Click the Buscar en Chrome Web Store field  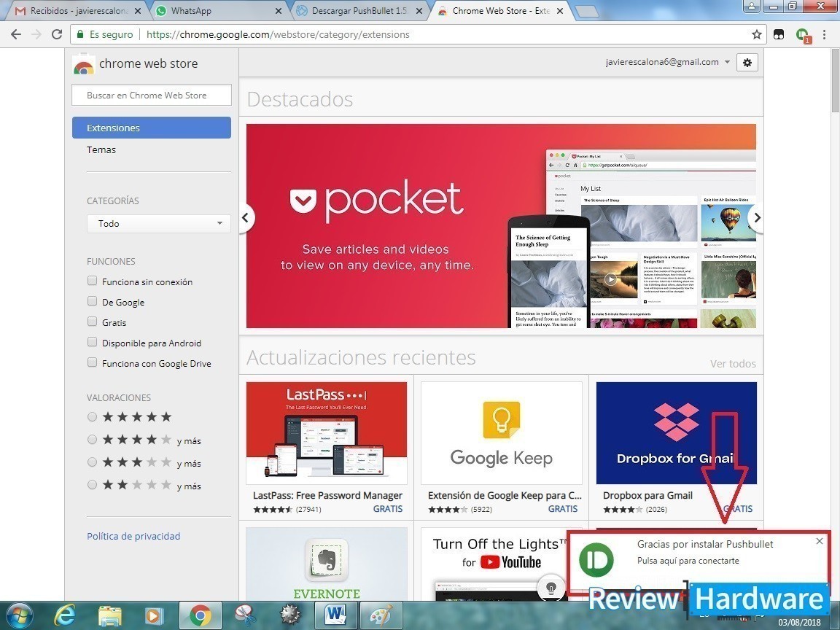[152, 95]
